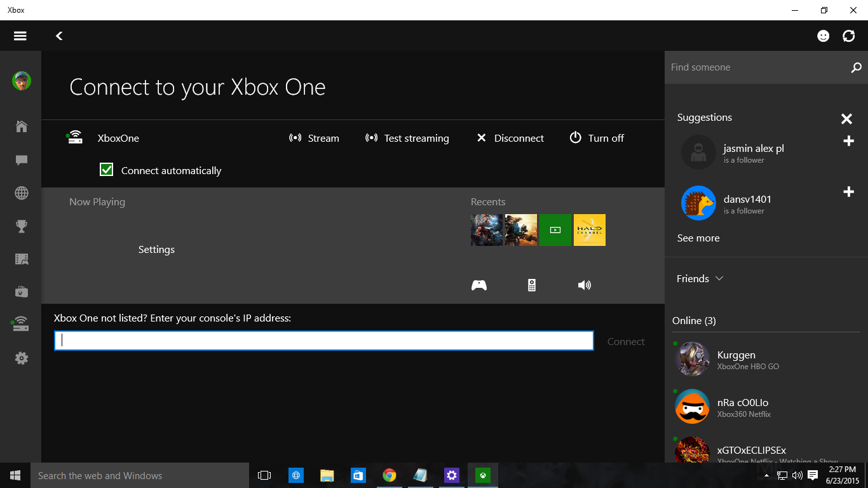Open your profile avatar in the sidebar

[x=21, y=81]
